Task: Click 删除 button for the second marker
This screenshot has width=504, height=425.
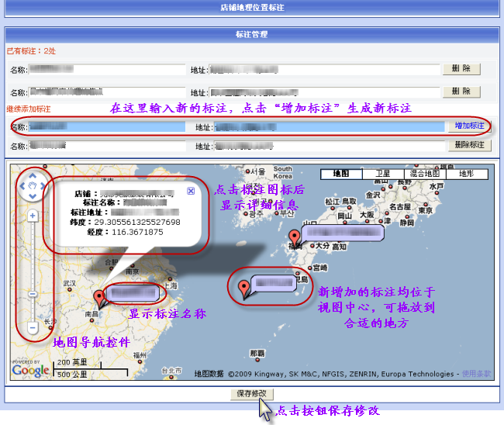Action: pyautogui.click(x=461, y=92)
